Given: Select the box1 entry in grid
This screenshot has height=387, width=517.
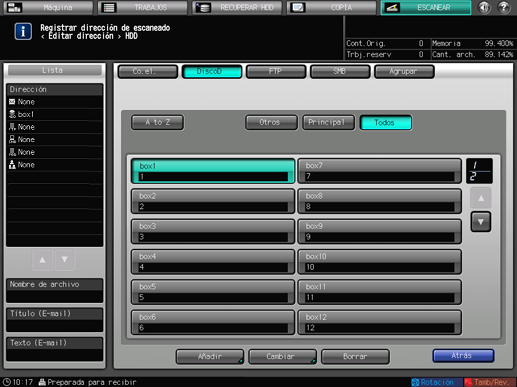Looking at the screenshot, I should [x=213, y=171].
